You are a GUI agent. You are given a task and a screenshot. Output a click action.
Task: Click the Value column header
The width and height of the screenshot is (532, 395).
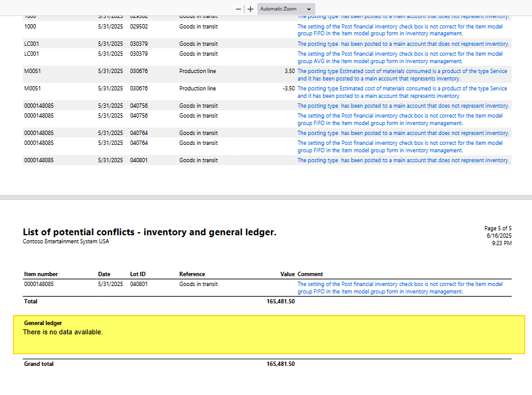pyautogui.click(x=287, y=274)
